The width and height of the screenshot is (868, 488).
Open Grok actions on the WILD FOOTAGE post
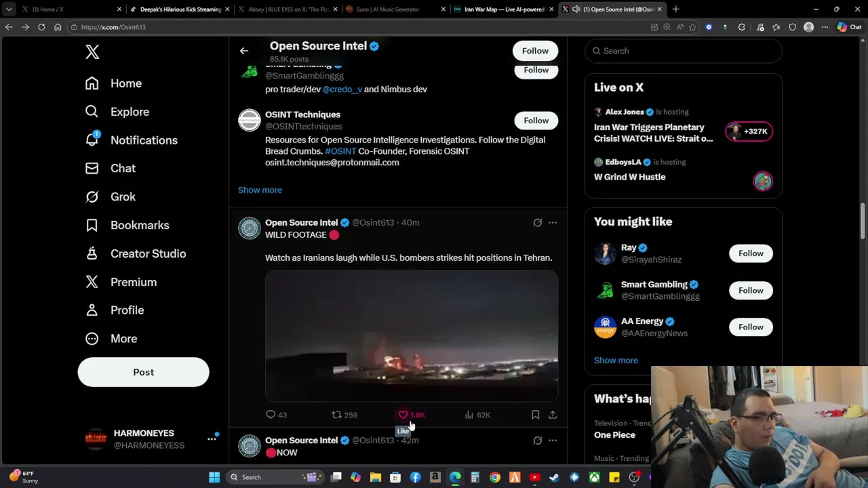538,222
